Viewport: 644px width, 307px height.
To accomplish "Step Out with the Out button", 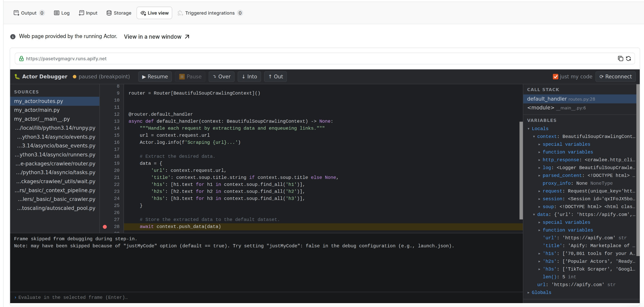I will [x=276, y=77].
